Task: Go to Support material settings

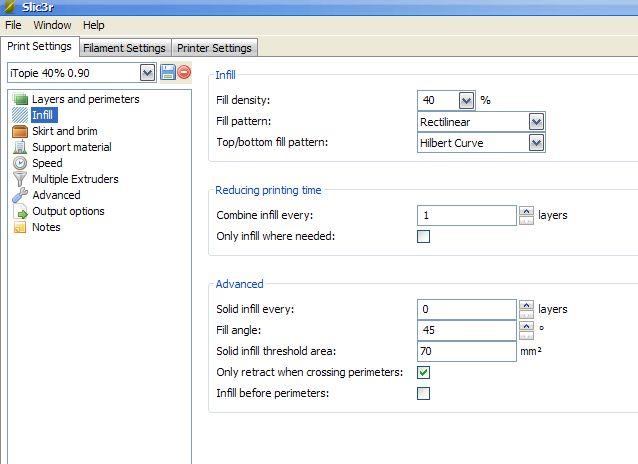Action: 72,147
